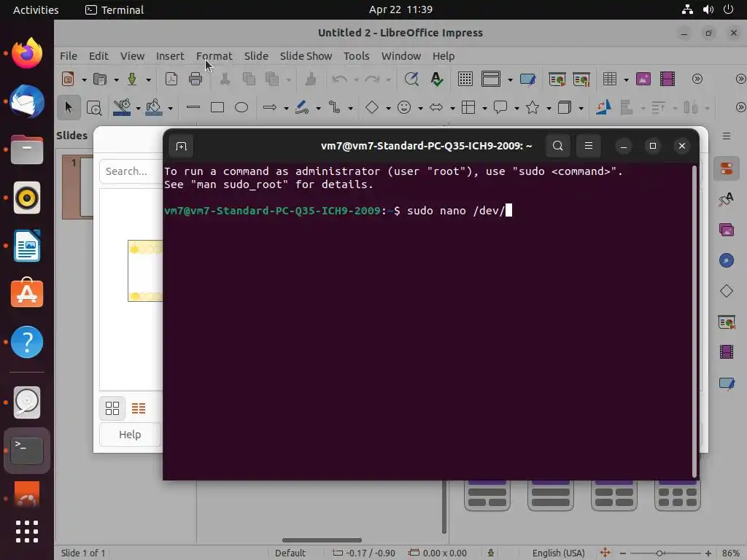Expand the Display Views dropdown arrow
This screenshot has width=747, height=560.
click(x=510, y=79)
